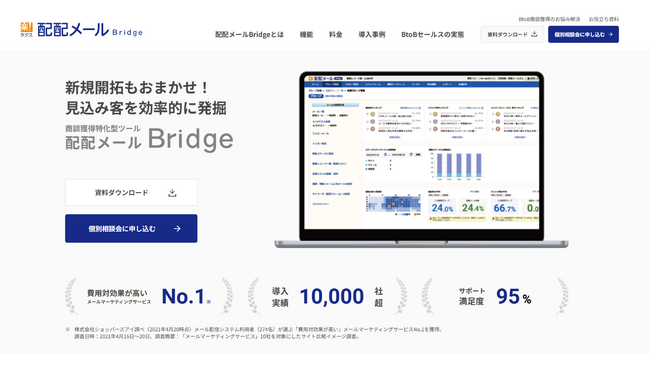Open the お役立ち資料 link

(604, 19)
